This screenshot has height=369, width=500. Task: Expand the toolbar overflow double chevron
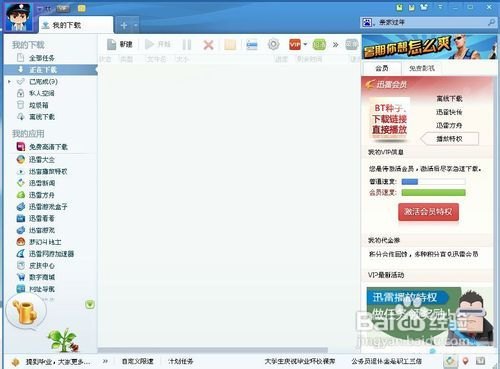[x=335, y=44]
